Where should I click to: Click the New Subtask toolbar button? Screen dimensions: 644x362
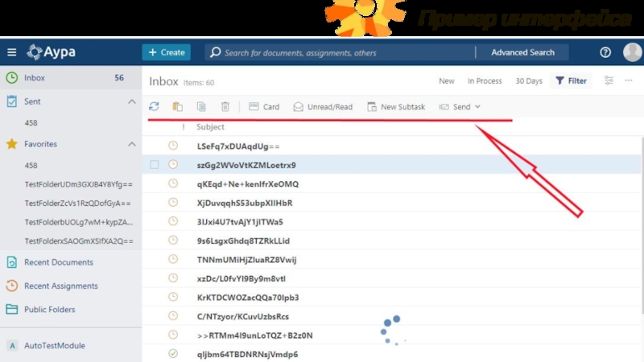(x=395, y=107)
